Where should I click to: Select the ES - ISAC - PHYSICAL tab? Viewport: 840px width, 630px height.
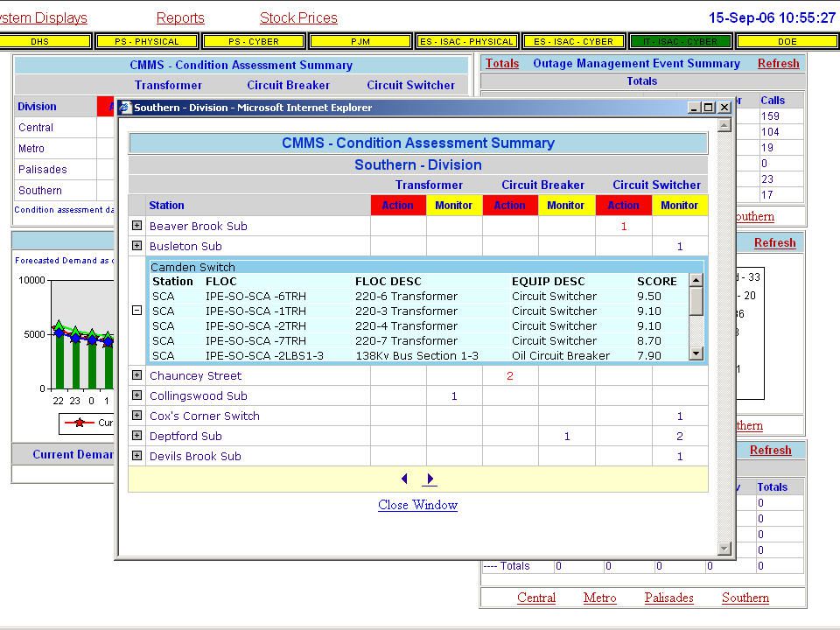click(466, 41)
